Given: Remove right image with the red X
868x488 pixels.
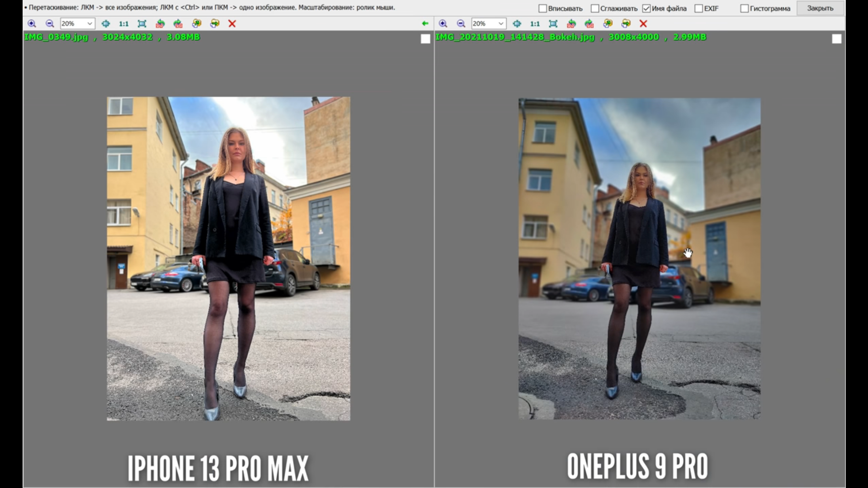Looking at the screenshot, I should point(643,23).
